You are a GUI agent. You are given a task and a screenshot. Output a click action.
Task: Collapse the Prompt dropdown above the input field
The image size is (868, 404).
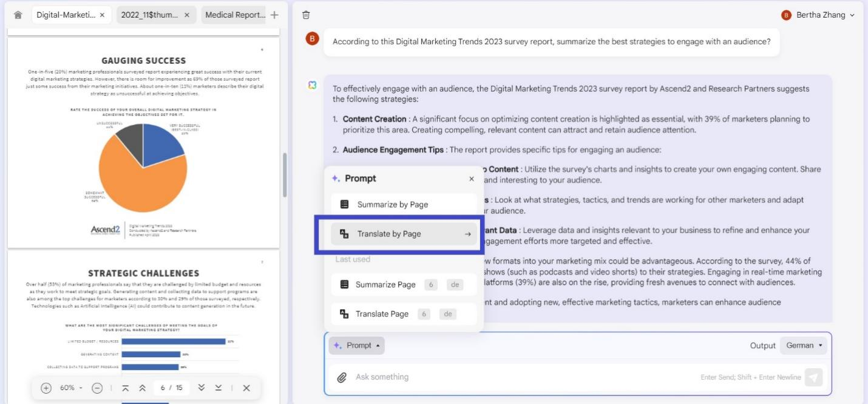357,345
